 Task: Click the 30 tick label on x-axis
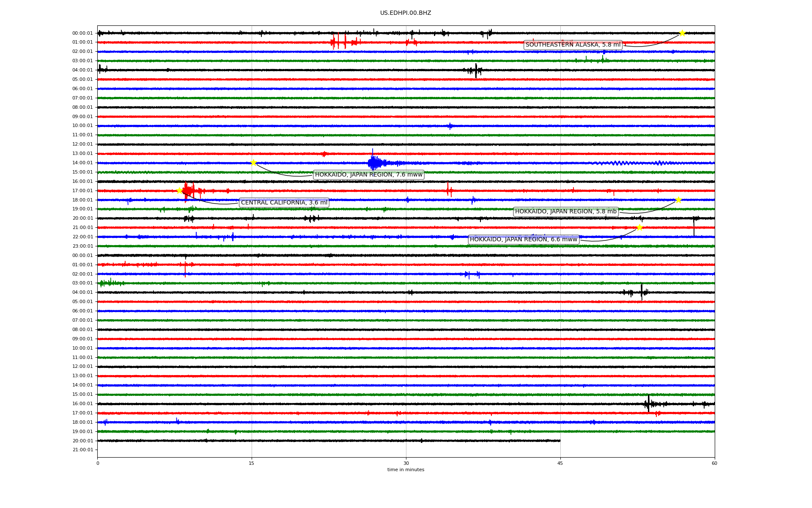tap(406, 463)
